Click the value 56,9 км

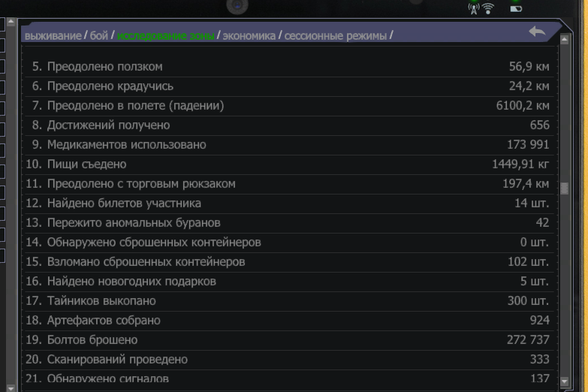pos(529,67)
